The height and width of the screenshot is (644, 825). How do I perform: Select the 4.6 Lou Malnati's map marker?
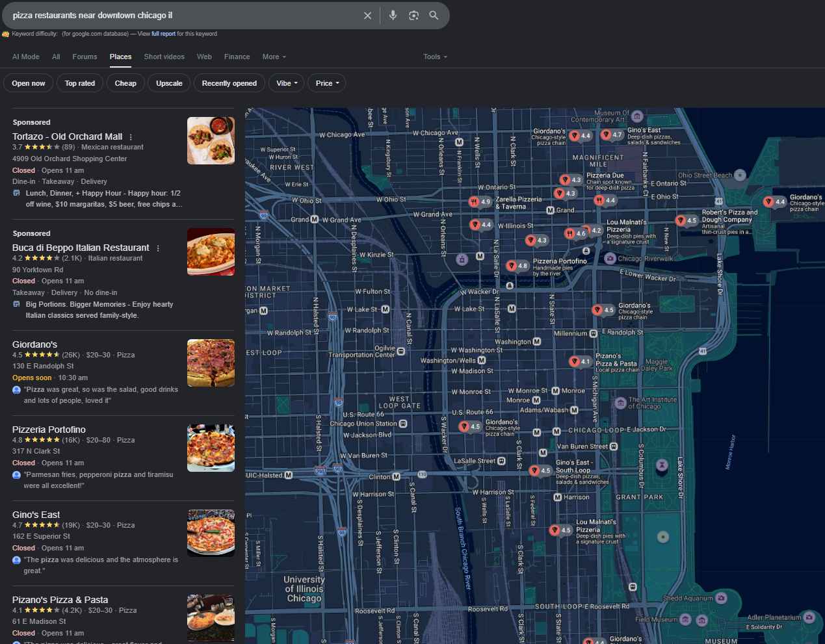(575, 233)
